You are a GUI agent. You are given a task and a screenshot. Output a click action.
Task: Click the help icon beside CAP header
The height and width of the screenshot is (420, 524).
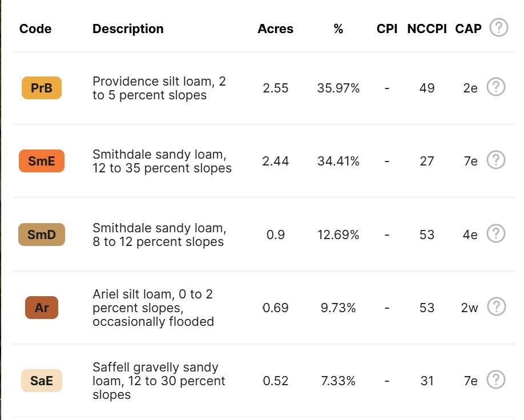tap(499, 27)
